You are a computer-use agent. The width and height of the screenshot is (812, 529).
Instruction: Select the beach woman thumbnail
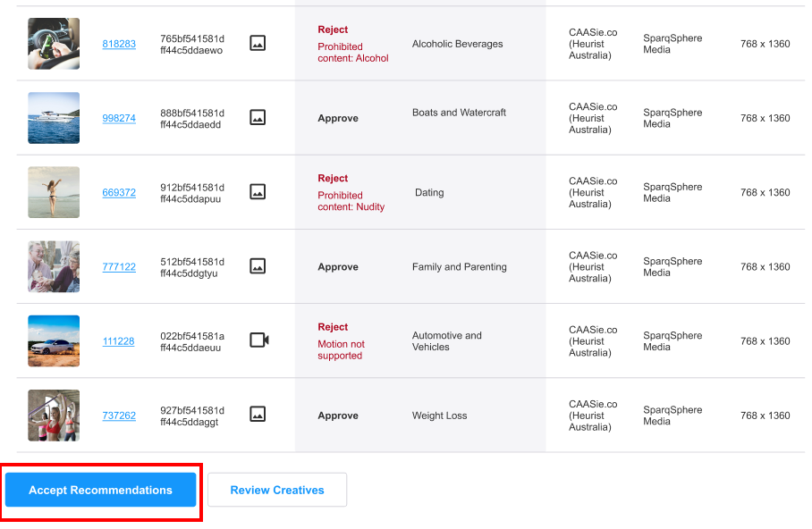[54, 192]
